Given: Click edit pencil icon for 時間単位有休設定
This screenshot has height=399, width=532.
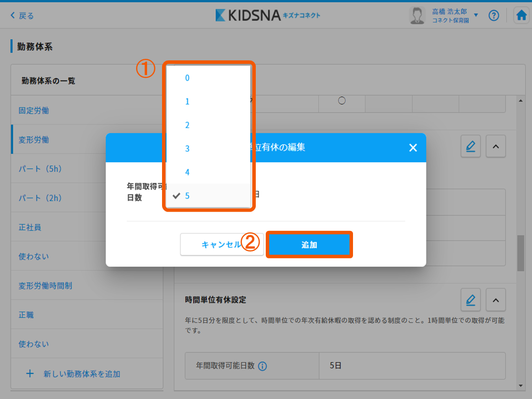Looking at the screenshot, I should coord(470,300).
